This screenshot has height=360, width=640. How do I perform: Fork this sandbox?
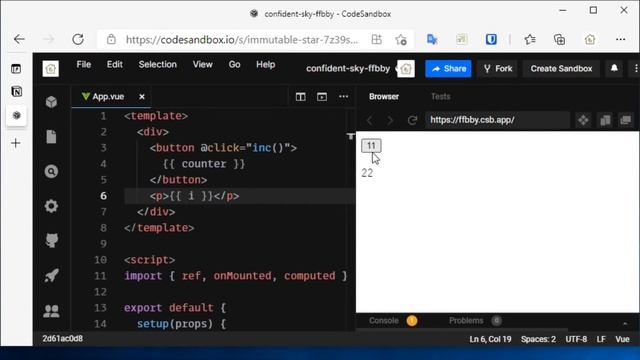498,69
